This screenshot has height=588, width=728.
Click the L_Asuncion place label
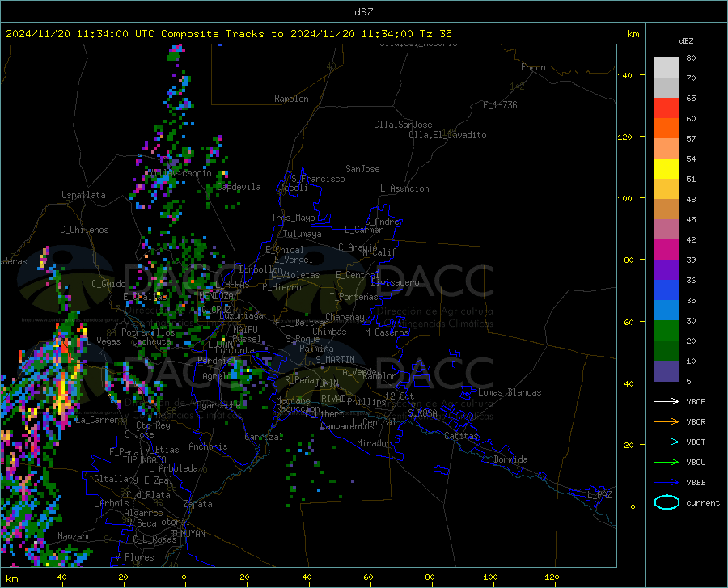[x=405, y=188]
